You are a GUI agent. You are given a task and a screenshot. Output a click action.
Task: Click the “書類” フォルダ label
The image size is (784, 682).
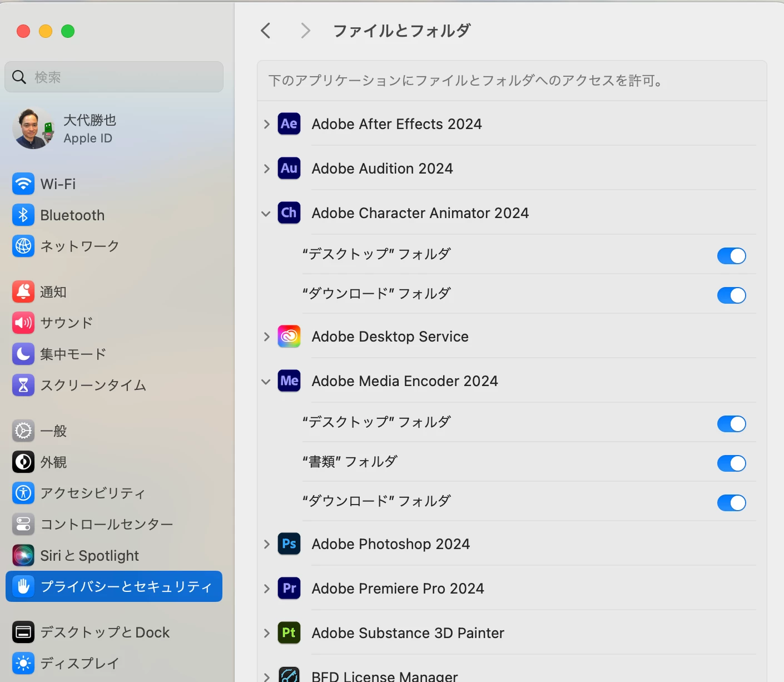[350, 461]
